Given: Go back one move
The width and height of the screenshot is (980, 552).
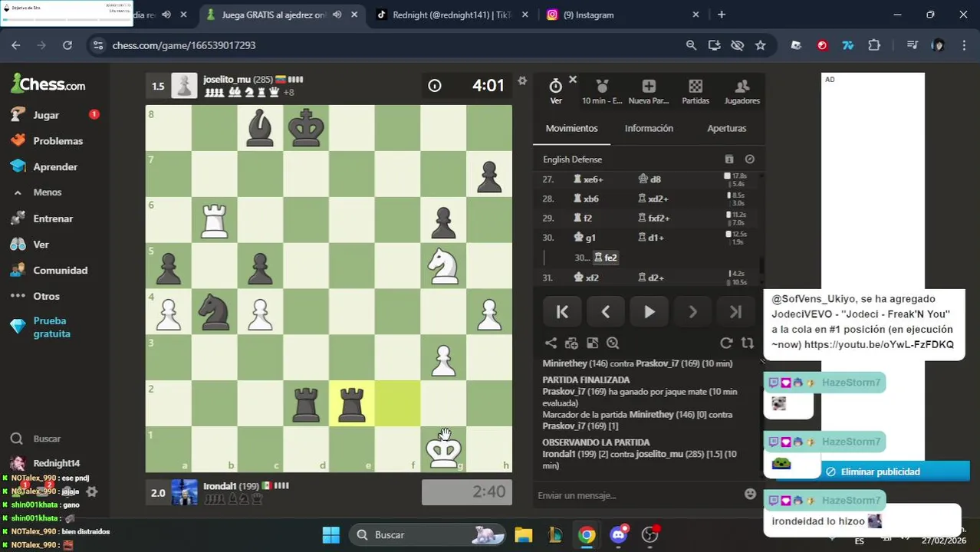Looking at the screenshot, I should click(x=606, y=312).
